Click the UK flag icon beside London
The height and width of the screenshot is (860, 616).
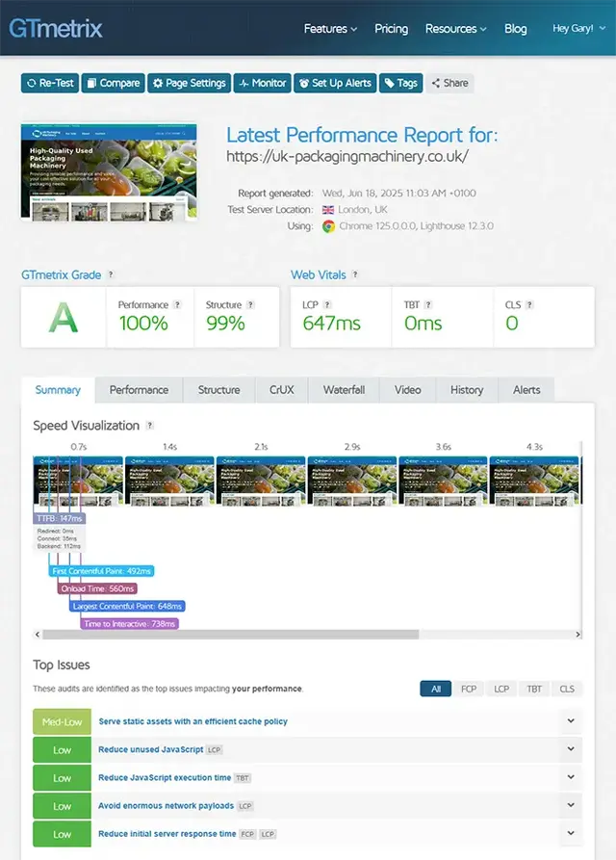click(x=327, y=210)
